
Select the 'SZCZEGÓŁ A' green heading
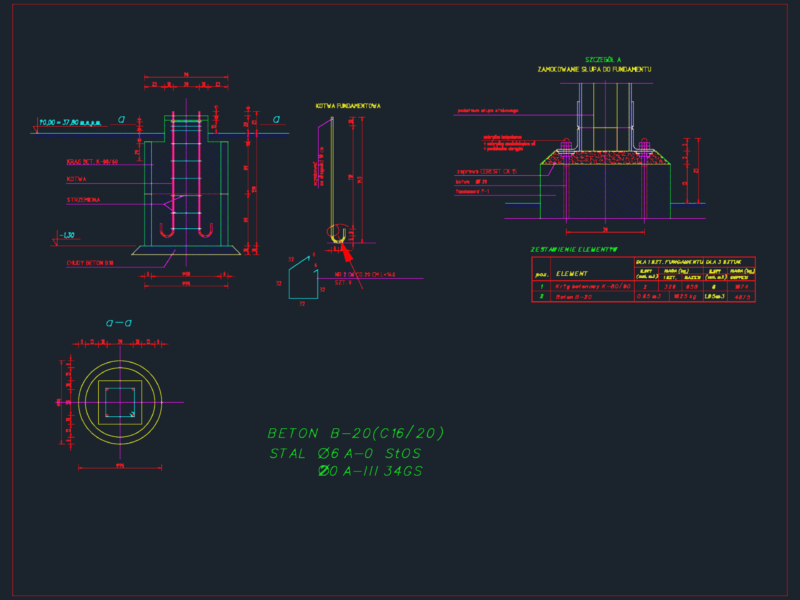(x=603, y=60)
